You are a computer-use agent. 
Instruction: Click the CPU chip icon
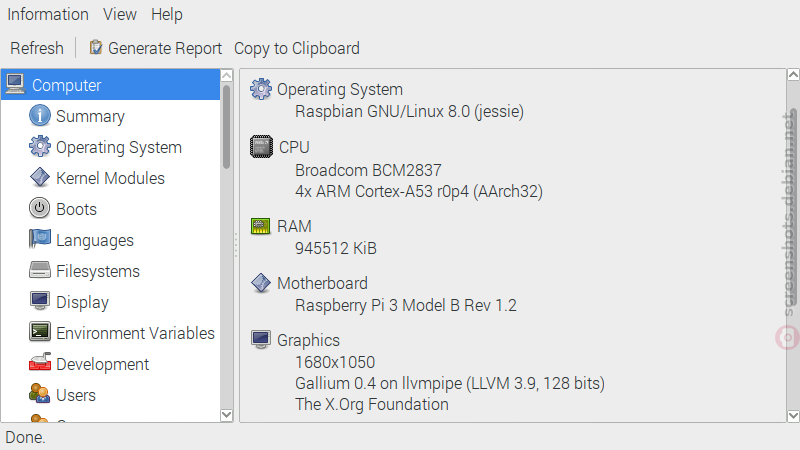tap(261, 147)
